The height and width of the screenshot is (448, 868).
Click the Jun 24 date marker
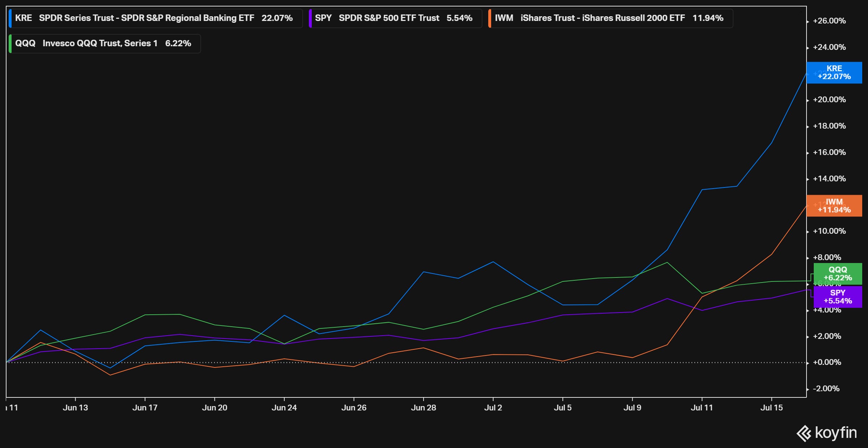tap(284, 408)
